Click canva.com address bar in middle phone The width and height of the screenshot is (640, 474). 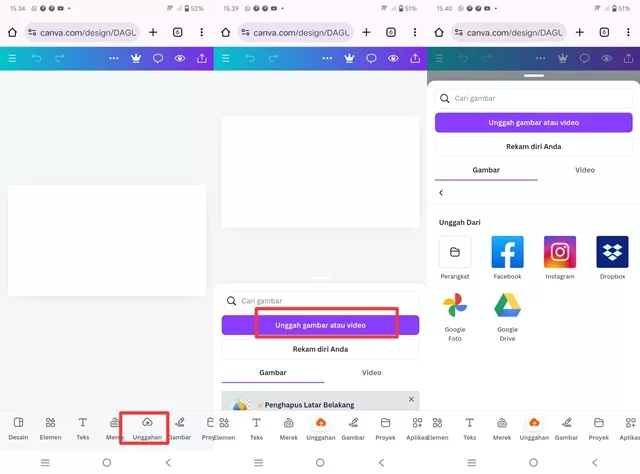coord(296,32)
